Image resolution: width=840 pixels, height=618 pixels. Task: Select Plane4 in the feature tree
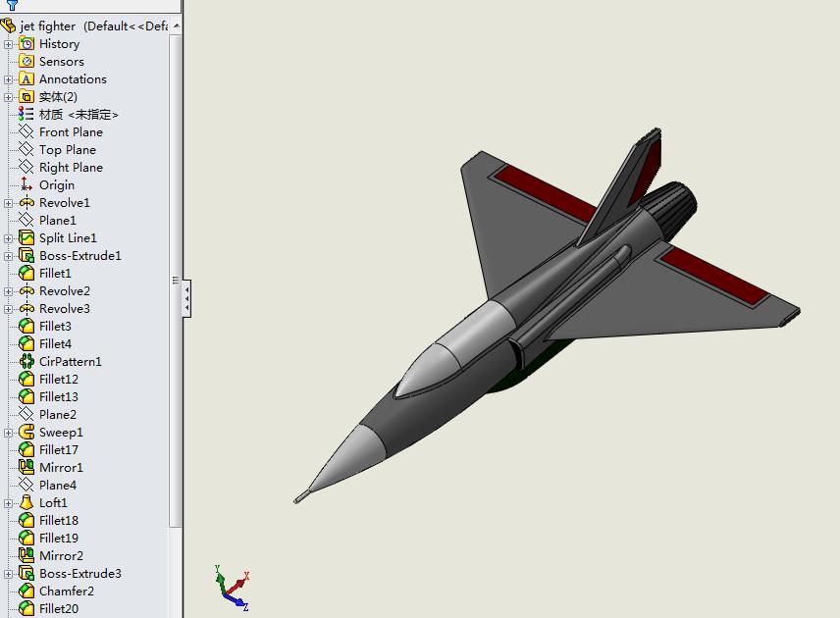[57, 486]
